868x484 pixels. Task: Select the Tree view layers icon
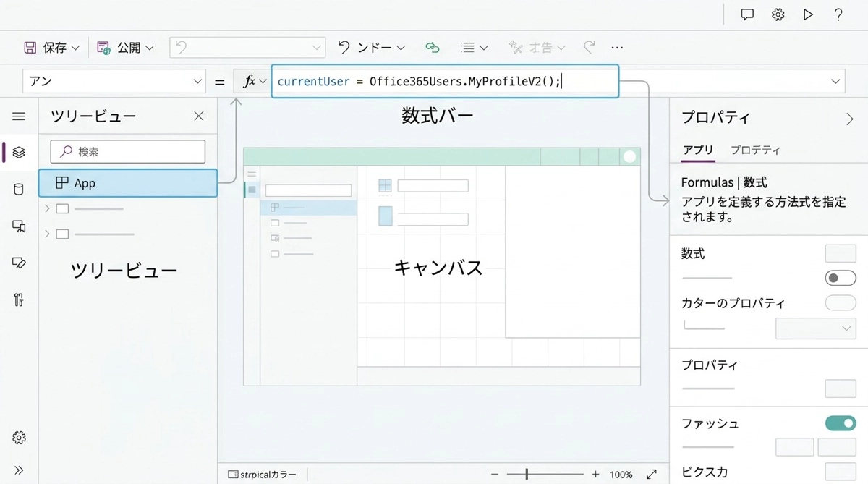(x=19, y=152)
